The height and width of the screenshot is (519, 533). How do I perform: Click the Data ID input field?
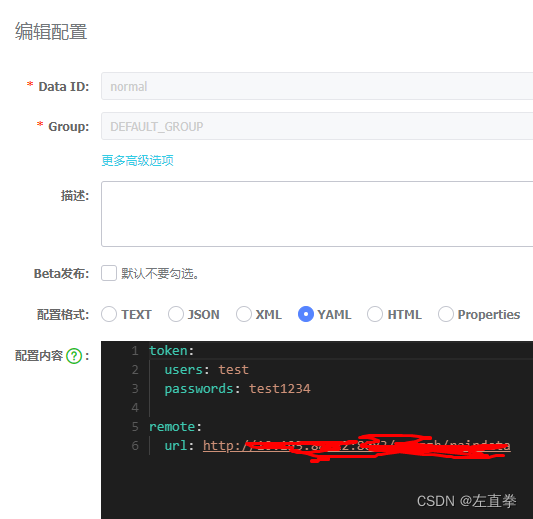click(317, 86)
